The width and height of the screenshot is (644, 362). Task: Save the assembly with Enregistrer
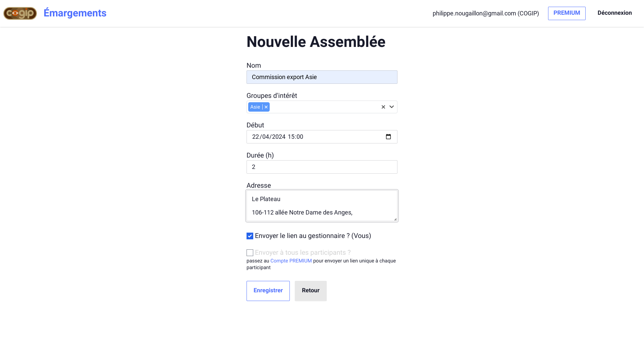click(268, 291)
